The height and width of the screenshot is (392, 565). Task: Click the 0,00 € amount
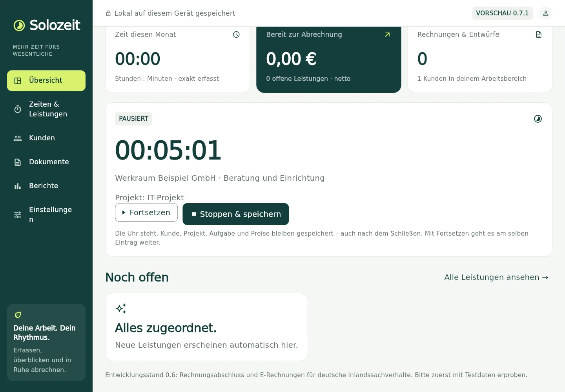point(291,59)
